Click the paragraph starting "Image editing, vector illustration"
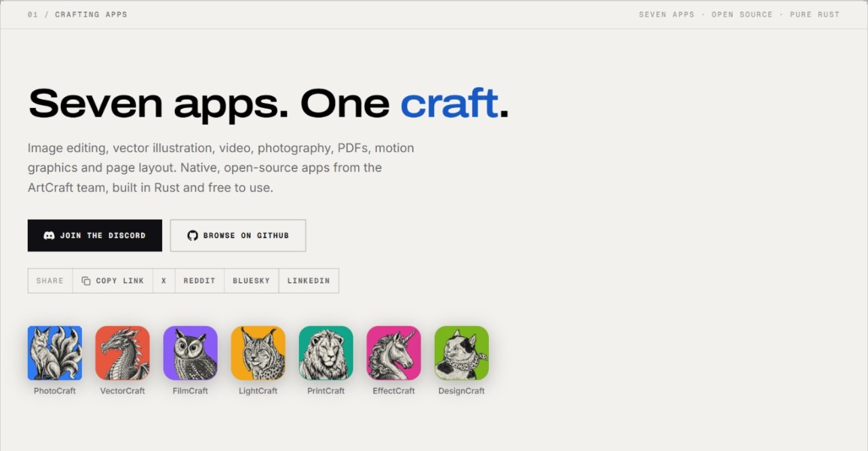 221,168
